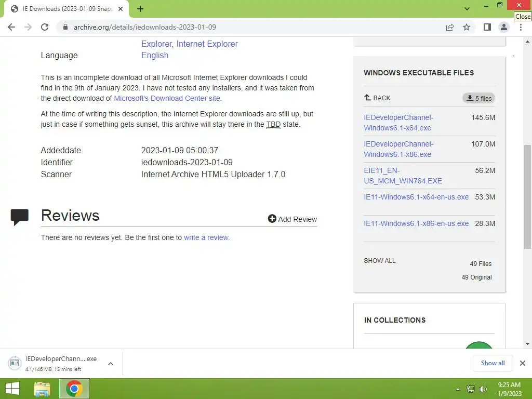Click the scrollbar up arrow
Viewport: 532px width, 399px height.
[527, 42]
